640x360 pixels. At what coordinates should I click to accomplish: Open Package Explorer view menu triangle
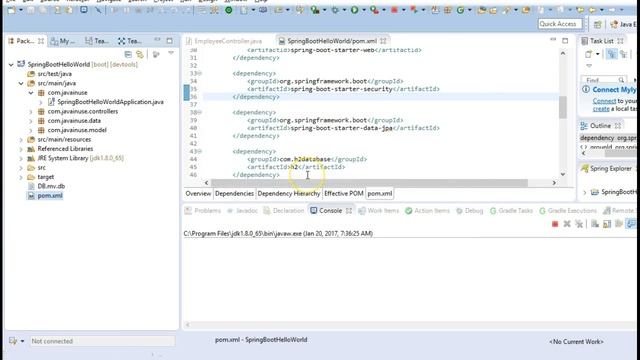(171, 53)
